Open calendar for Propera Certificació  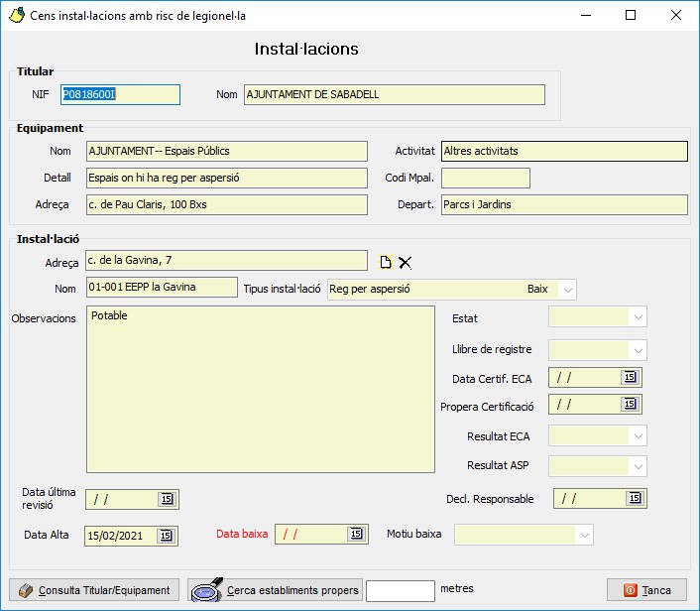630,404
